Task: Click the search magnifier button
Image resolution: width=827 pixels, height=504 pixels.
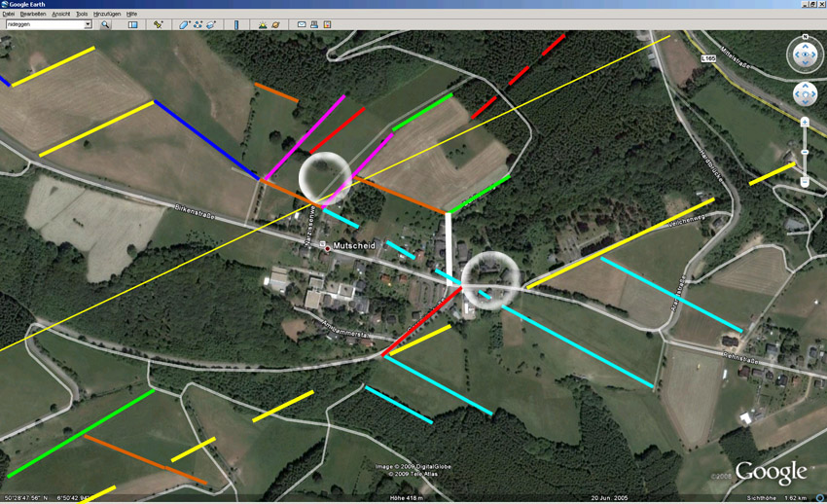Action: 105,24
